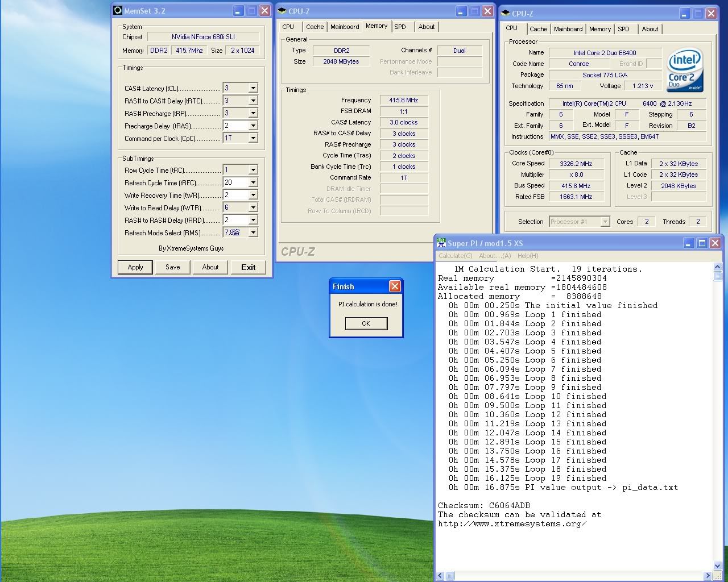The height and width of the screenshot is (582, 728).
Task: Click the Core Speed value 3326.2 MHz
Action: 577,164
